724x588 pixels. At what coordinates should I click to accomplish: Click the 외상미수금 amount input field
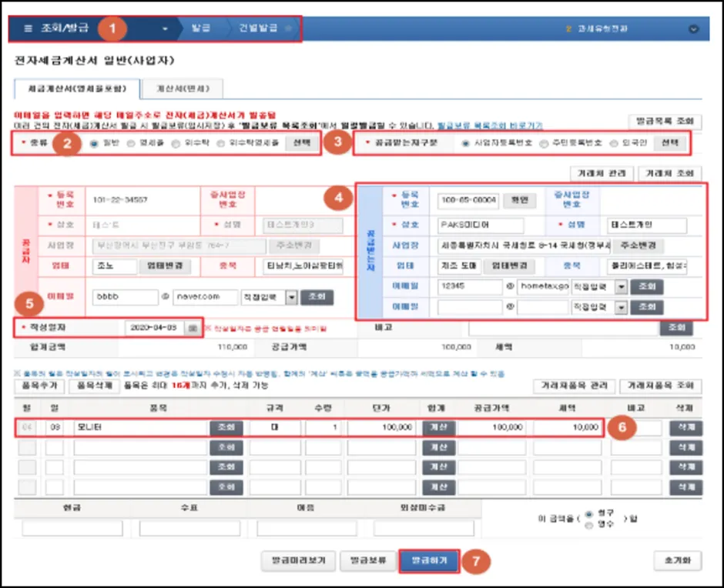(x=424, y=529)
